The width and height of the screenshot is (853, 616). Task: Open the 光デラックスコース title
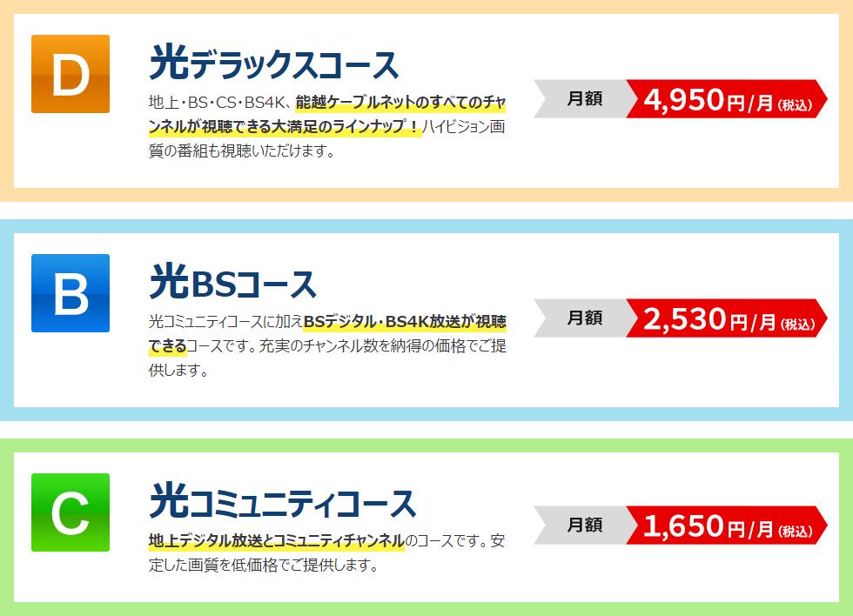pos(273,64)
